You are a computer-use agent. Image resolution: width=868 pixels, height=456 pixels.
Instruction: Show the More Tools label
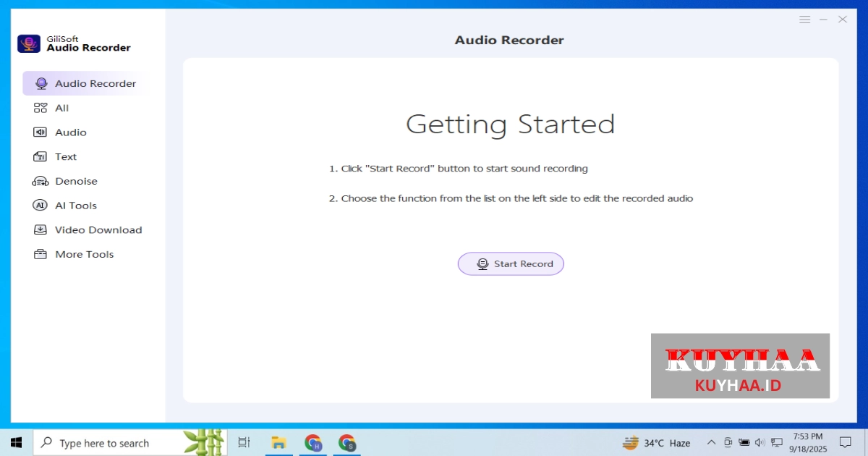[85, 254]
